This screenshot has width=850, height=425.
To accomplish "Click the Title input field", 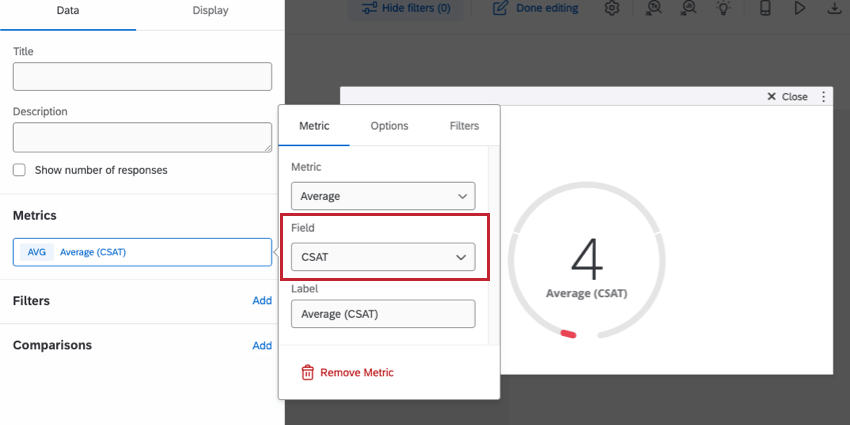I will click(142, 76).
